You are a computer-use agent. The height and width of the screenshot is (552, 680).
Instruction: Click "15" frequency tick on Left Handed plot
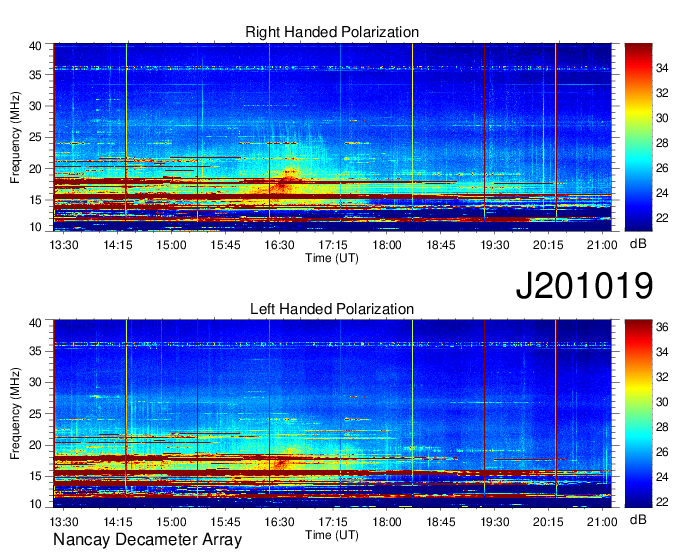click(x=36, y=476)
